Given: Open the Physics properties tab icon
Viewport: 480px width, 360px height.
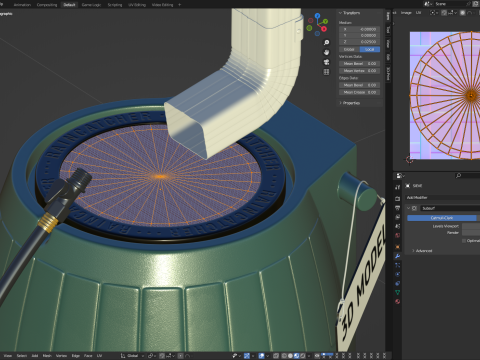Looking at the screenshot, I should [x=397, y=274].
